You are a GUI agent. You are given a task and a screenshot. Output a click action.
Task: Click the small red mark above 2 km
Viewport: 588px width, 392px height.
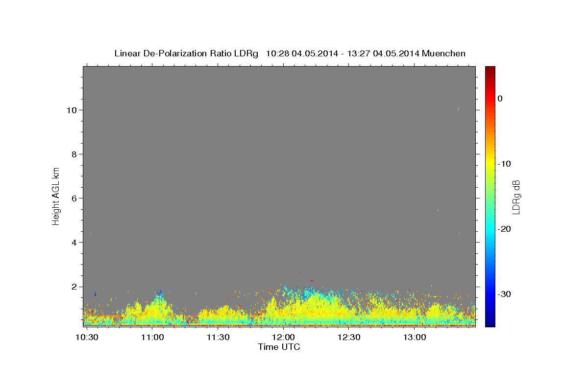[x=312, y=280]
